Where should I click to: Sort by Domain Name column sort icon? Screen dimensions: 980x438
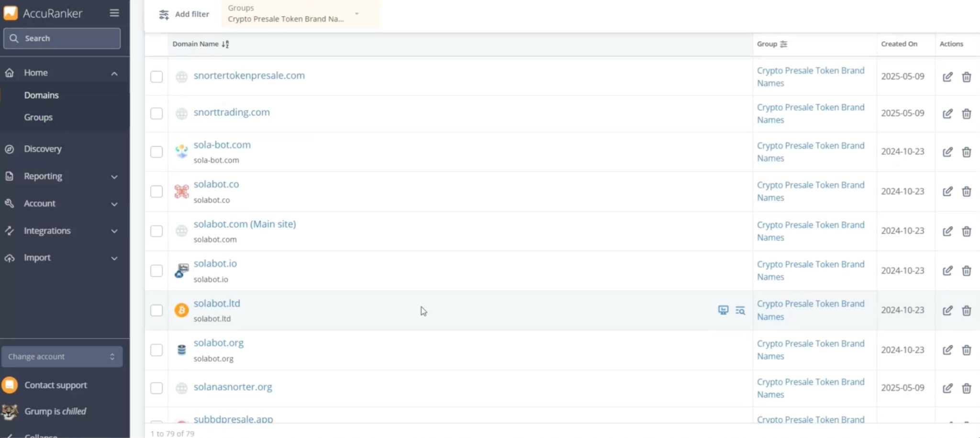225,44
